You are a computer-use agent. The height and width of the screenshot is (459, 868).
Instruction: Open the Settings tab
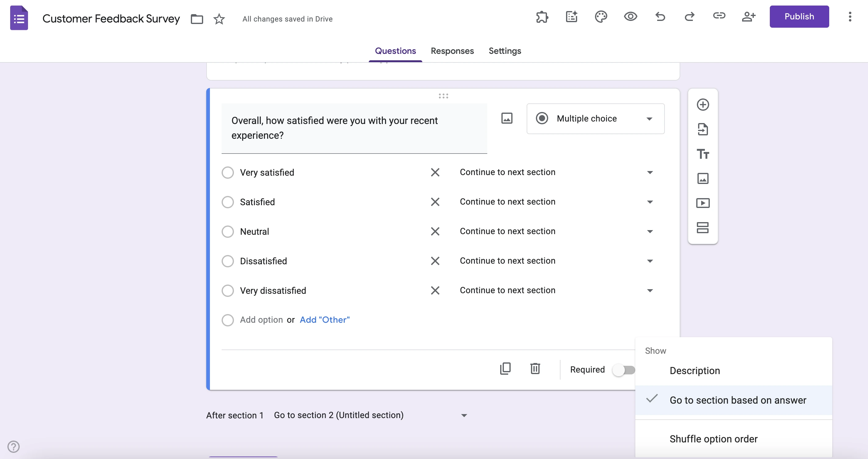coord(504,51)
